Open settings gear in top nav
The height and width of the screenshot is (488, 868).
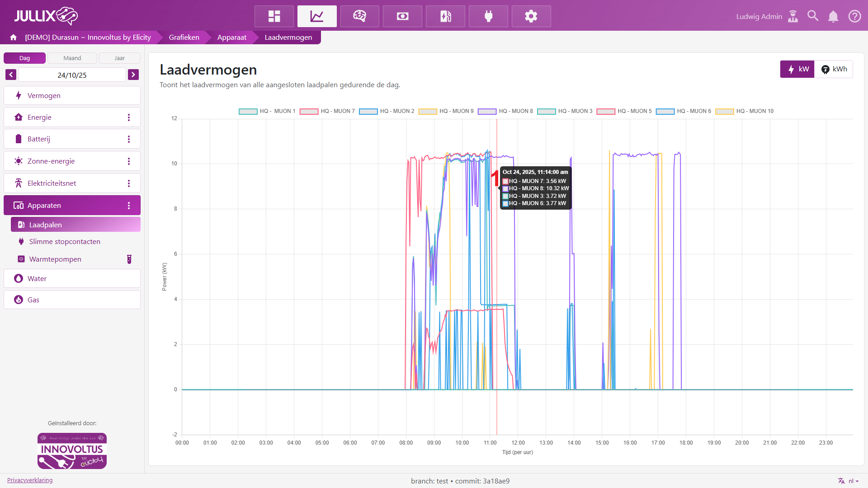[531, 16]
